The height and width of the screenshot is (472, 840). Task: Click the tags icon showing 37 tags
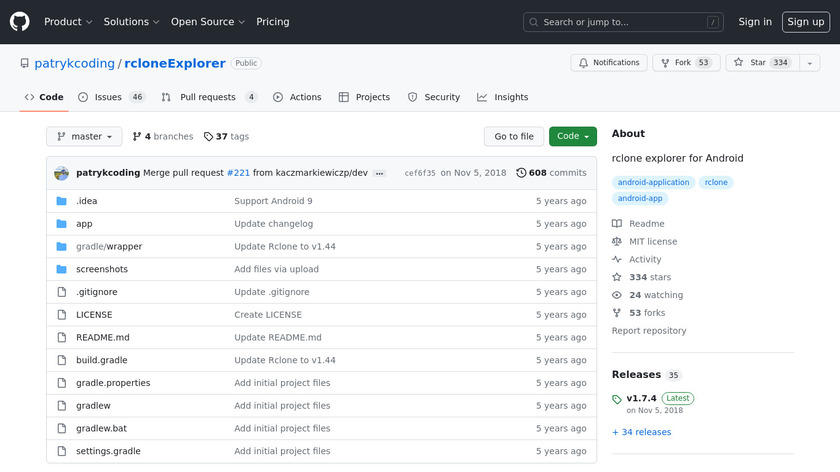[208, 137]
